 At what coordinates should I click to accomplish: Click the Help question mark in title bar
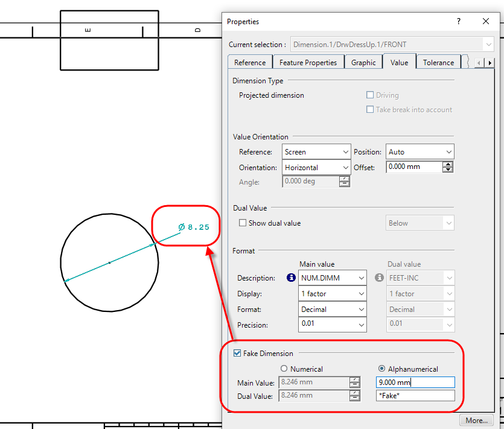[458, 21]
